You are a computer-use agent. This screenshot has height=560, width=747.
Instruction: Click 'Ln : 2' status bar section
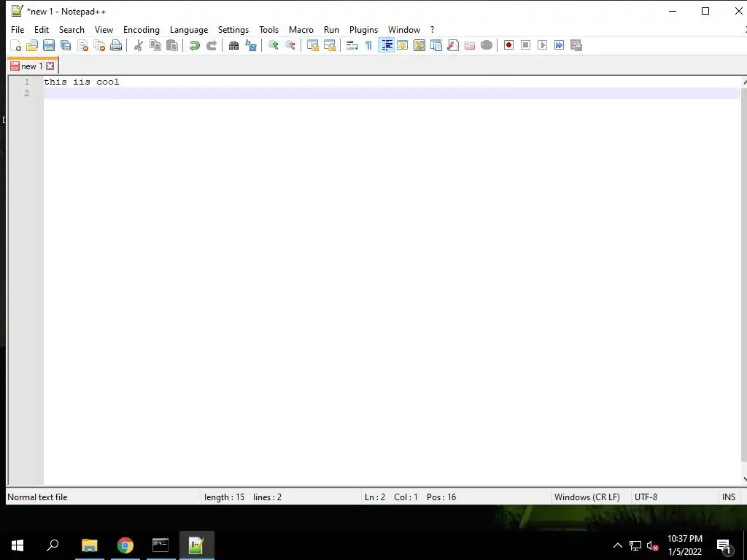pyautogui.click(x=375, y=497)
